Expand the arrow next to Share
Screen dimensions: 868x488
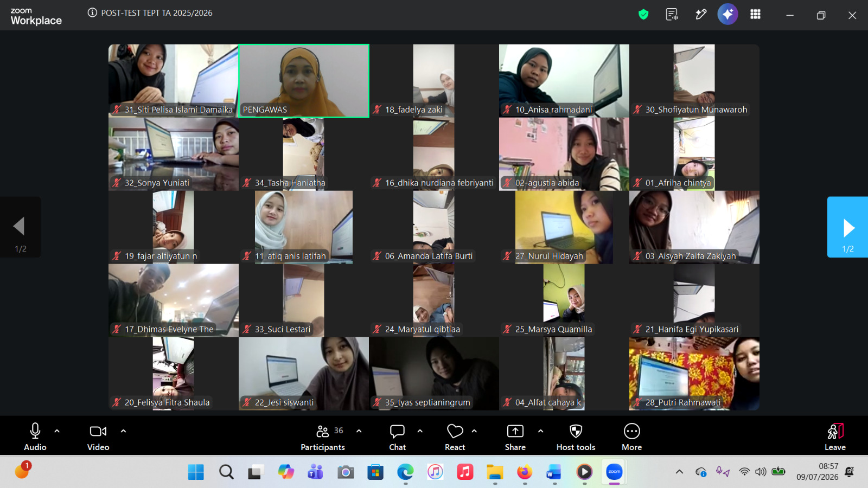click(x=540, y=431)
